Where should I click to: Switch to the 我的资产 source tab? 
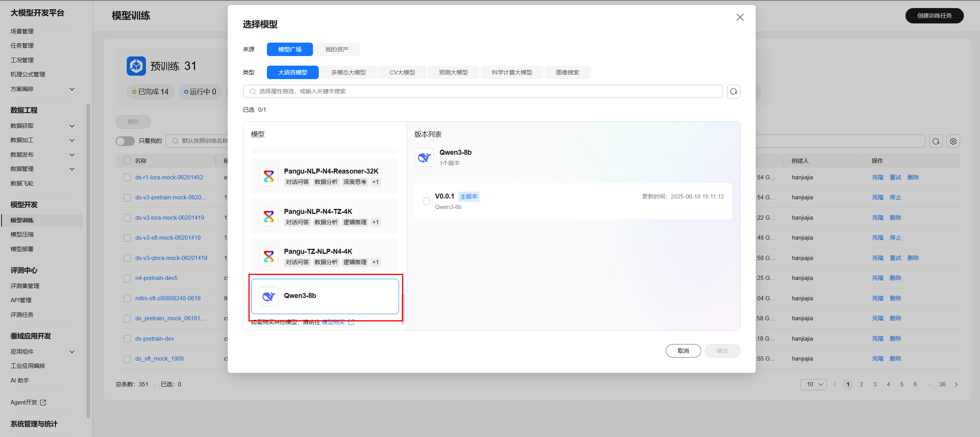click(x=337, y=50)
